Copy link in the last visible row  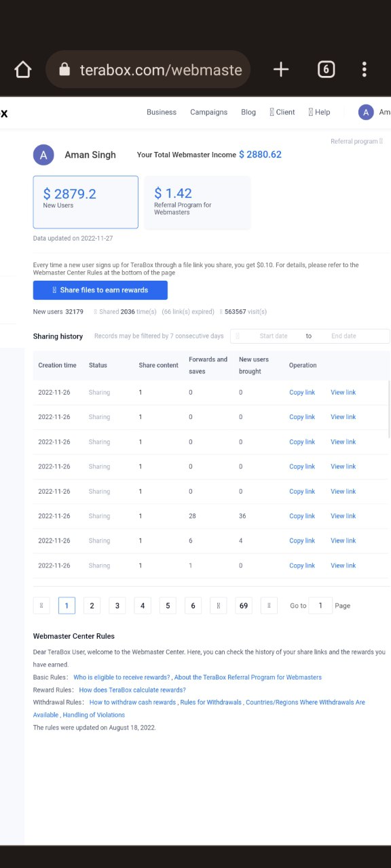(302, 566)
